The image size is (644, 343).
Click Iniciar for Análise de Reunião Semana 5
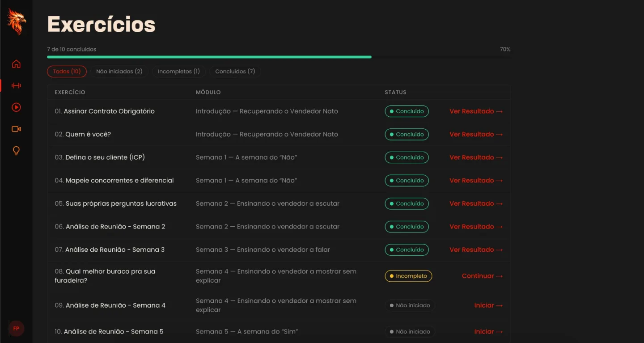(488, 332)
